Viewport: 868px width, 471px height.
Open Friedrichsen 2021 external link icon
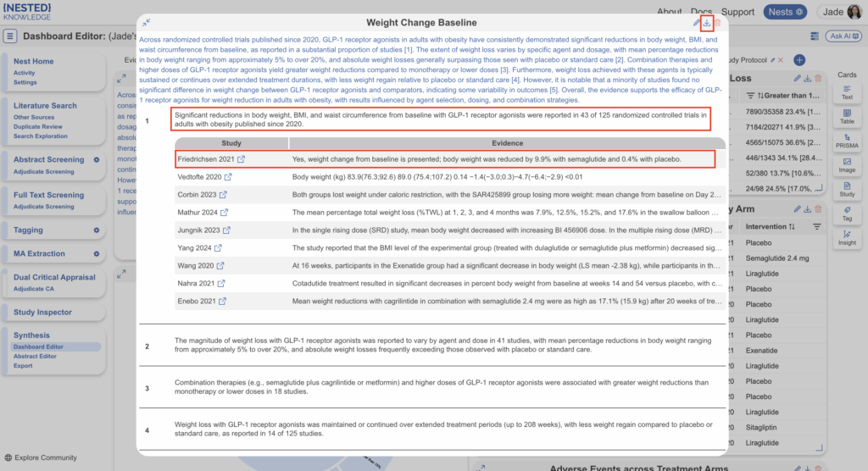point(241,159)
